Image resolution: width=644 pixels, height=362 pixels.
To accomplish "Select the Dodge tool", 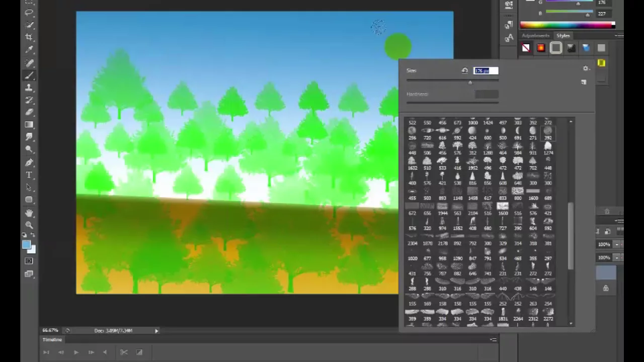I will [x=29, y=149].
